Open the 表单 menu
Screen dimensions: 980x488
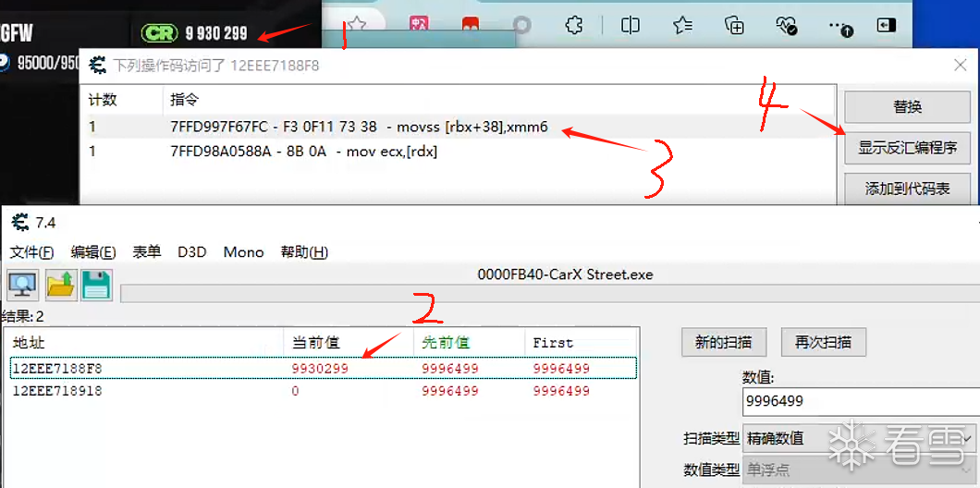[x=147, y=252]
